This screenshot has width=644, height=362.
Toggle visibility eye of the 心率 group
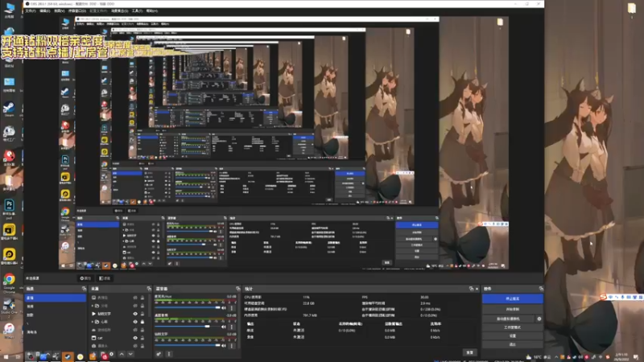tap(135, 322)
